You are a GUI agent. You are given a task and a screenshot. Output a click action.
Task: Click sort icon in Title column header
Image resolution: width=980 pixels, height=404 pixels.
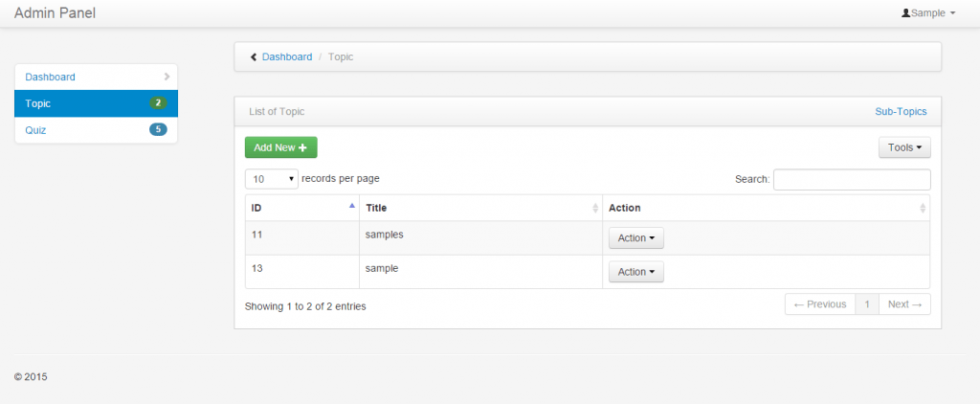click(594, 208)
